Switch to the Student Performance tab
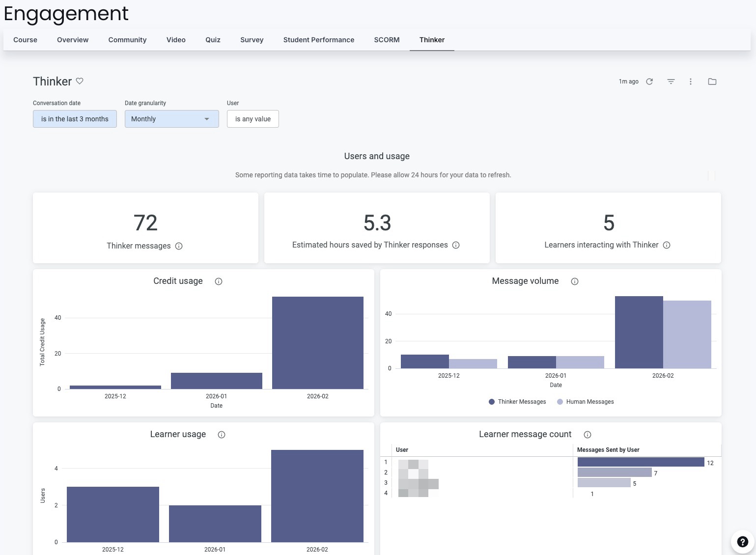 point(319,40)
